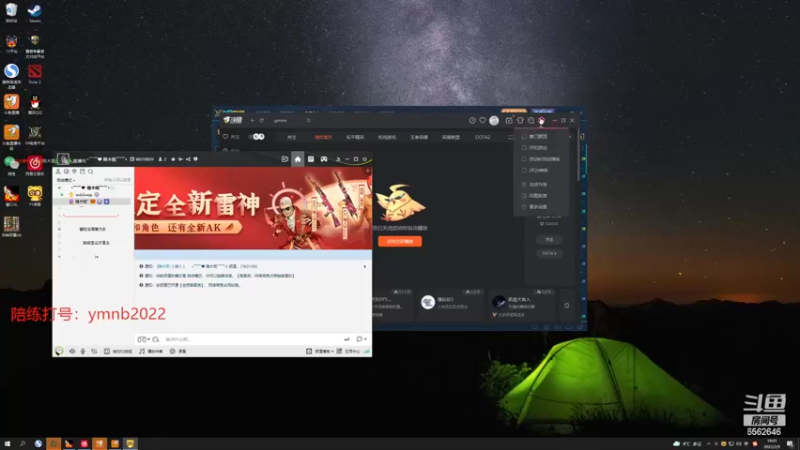The height and width of the screenshot is (450, 800).
Task: Open the YY apps grid icon next to home
Action: pyautogui.click(x=311, y=159)
